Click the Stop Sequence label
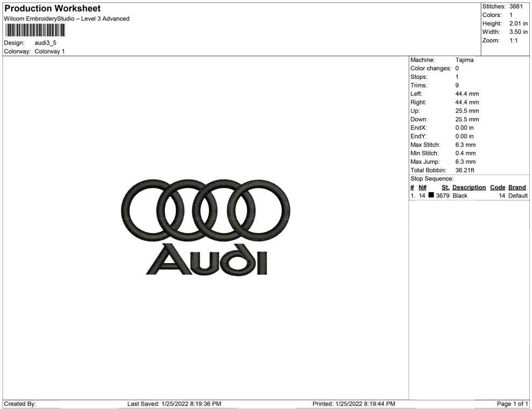The height and width of the screenshot is (409, 532). 432,179
